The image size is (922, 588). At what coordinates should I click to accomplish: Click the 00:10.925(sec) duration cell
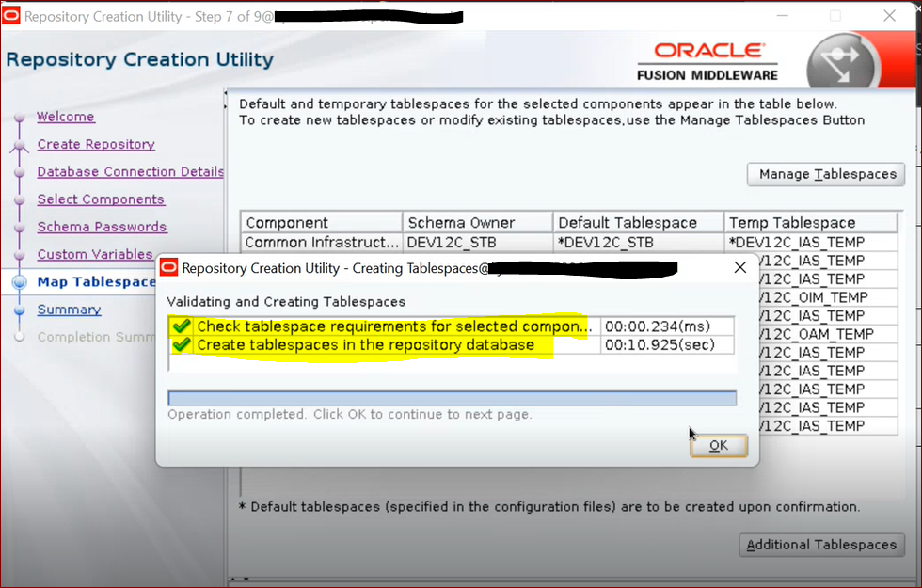pyautogui.click(x=667, y=344)
